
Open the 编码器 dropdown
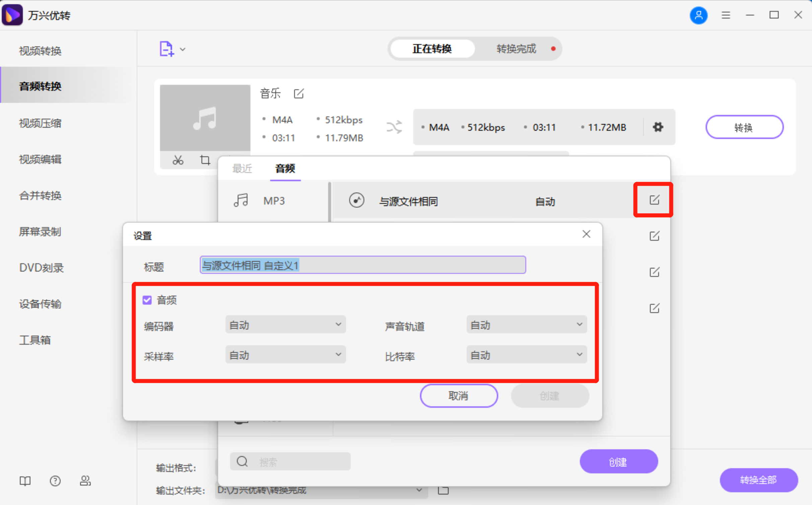tap(285, 324)
